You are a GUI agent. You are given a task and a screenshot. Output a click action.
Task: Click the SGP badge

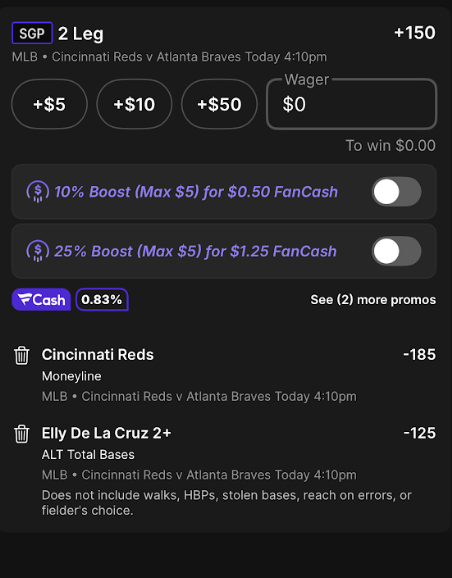click(32, 33)
